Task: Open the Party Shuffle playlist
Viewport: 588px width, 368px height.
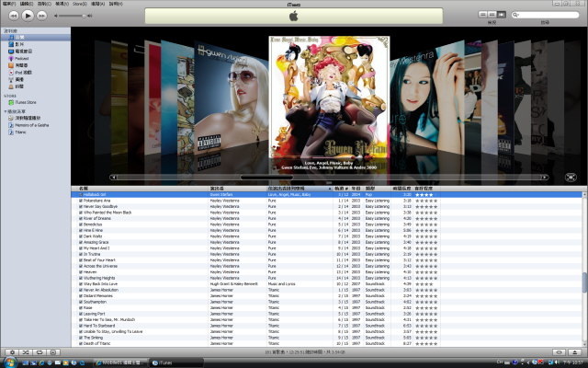Action: [36, 118]
